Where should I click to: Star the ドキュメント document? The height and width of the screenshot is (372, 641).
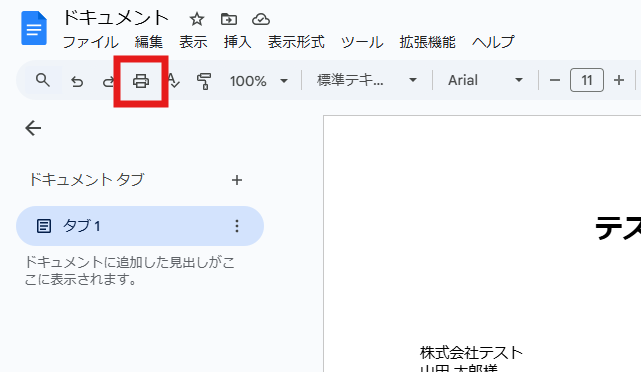(197, 19)
